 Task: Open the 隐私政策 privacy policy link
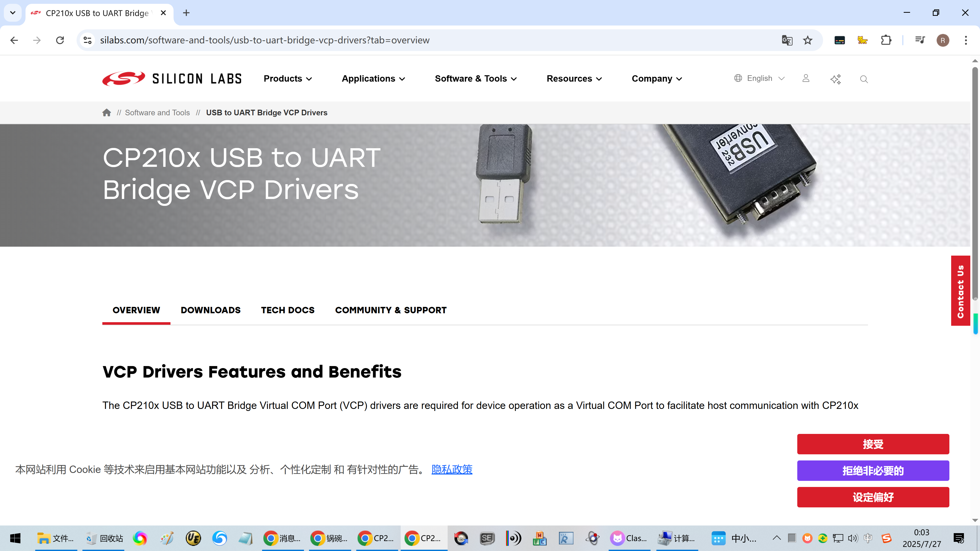coord(452,469)
